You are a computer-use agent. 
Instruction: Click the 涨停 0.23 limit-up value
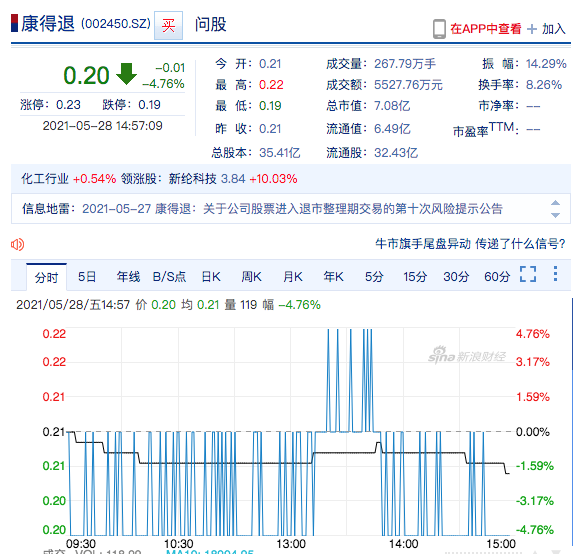tap(68, 105)
